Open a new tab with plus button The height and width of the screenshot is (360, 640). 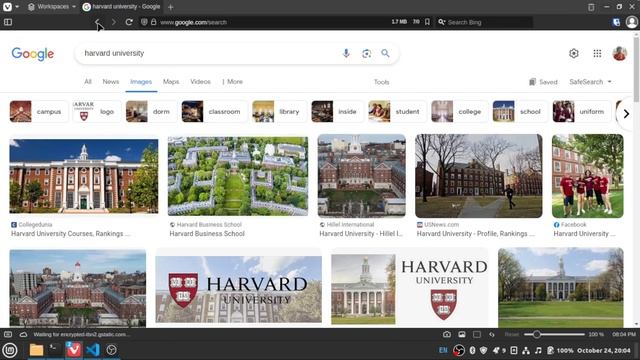point(171,7)
